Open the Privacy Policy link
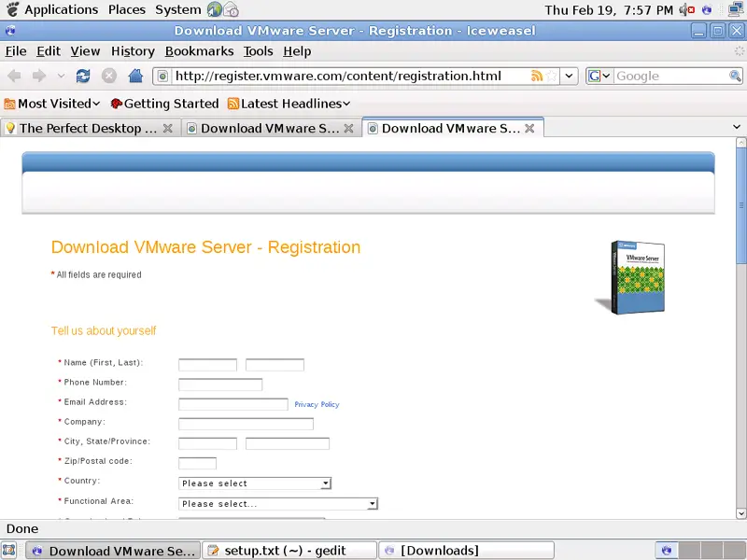747x560 pixels. (317, 404)
